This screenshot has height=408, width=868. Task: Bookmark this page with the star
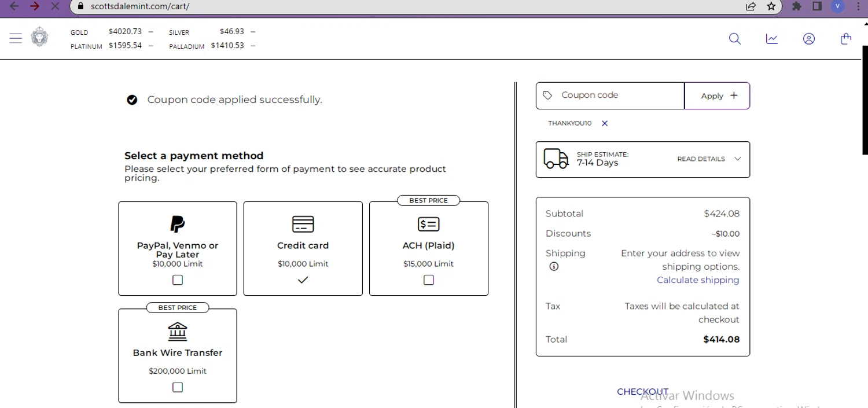(x=771, y=6)
